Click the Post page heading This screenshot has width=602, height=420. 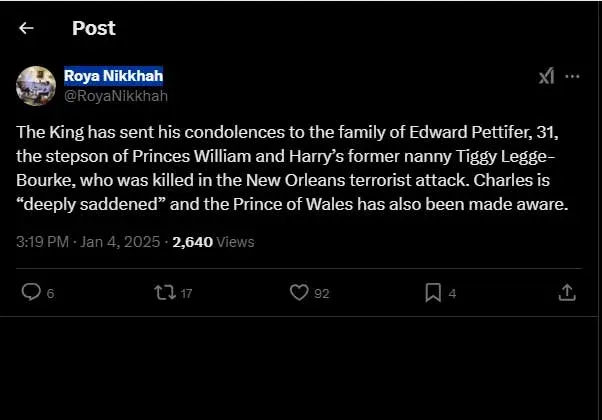coord(93,28)
